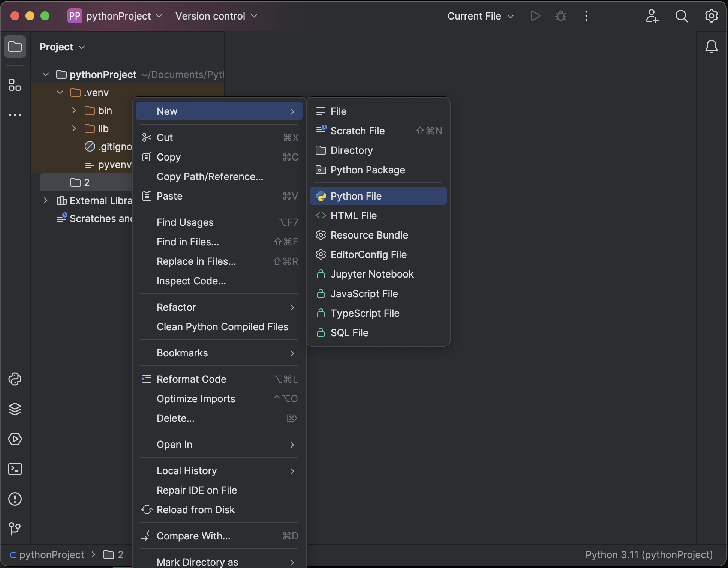The image size is (728, 568).
Task: Open Code With Me user icon
Action: [652, 16]
